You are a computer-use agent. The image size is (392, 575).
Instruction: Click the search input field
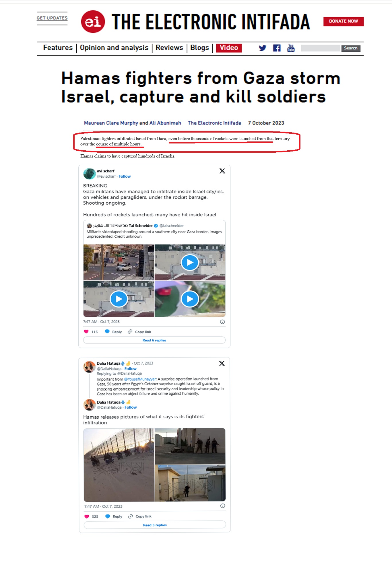point(321,48)
